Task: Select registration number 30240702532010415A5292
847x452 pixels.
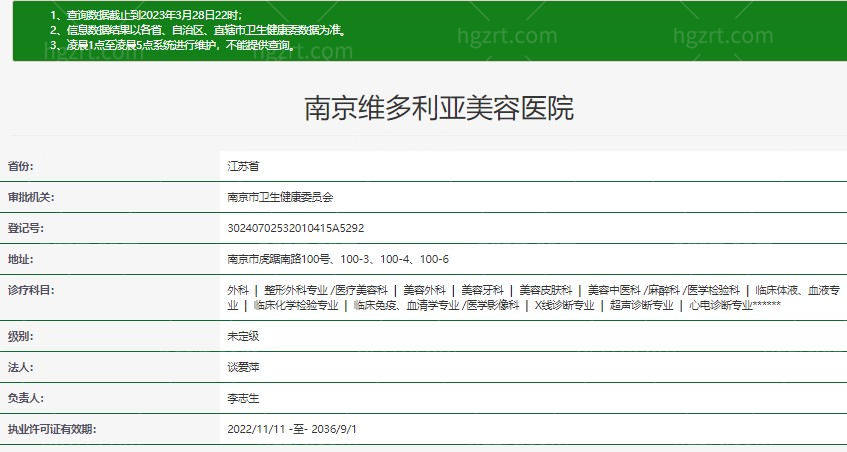Action: (x=295, y=228)
